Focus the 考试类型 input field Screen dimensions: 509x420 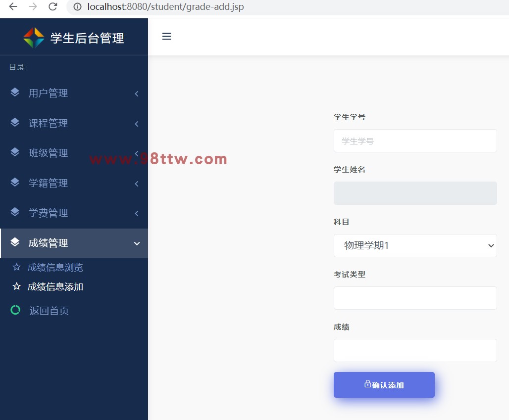tap(415, 298)
